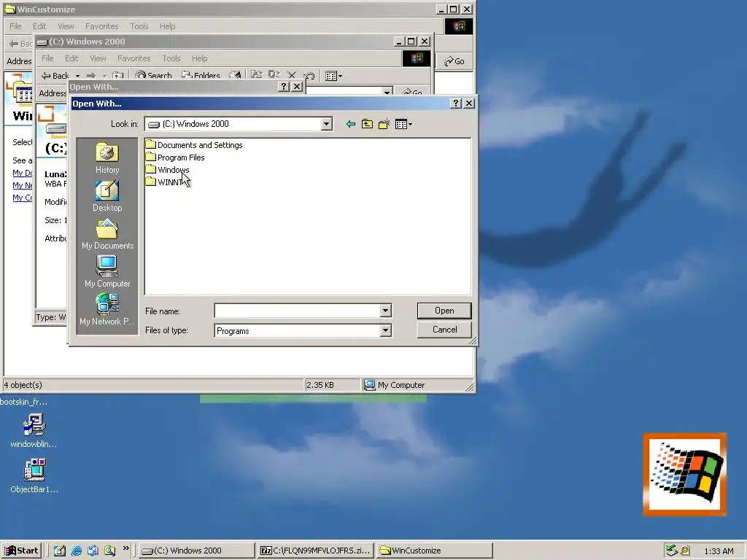Click the ObjectBar1... desktop icon
Viewport: 747px width, 560px height.
point(34,475)
